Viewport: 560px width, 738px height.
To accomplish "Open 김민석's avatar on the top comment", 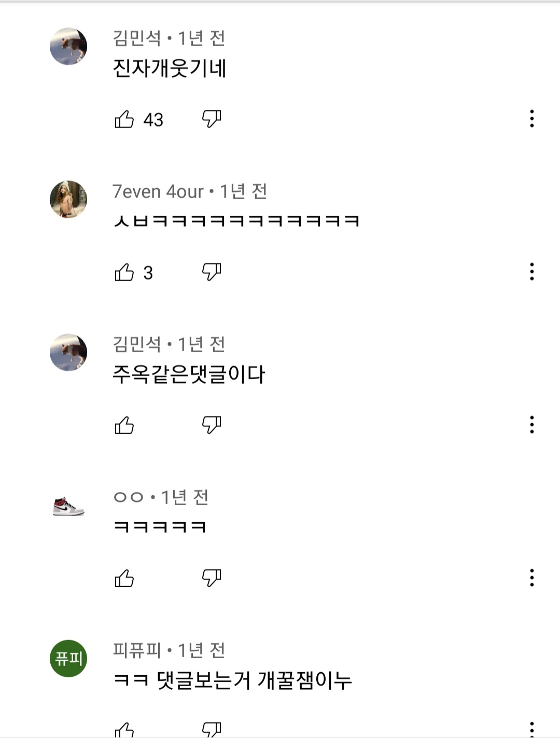I will pyautogui.click(x=68, y=46).
